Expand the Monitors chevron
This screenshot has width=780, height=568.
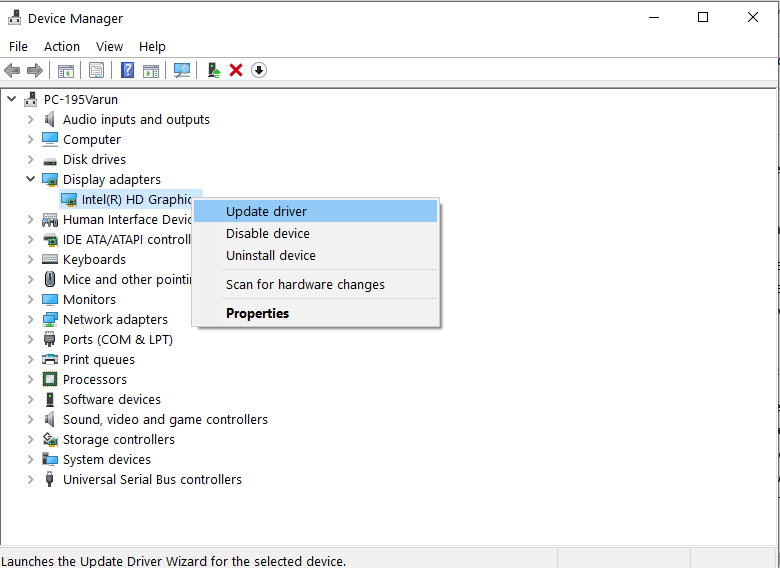pyautogui.click(x=30, y=299)
